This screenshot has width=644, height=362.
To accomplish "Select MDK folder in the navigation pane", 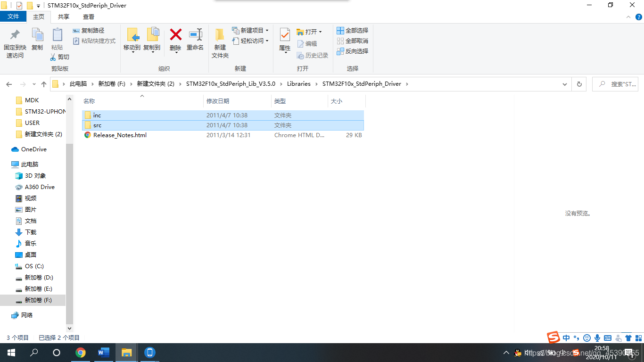I will [32, 100].
